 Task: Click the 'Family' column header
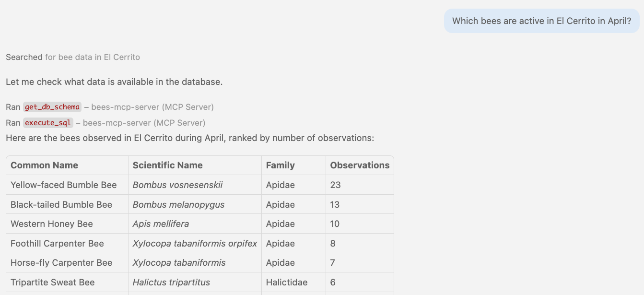coord(280,165)
